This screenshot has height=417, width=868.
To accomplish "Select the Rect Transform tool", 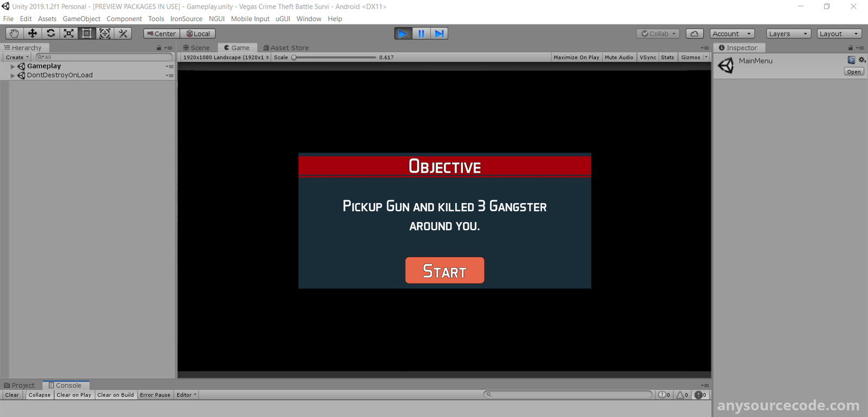I will 87,34.
